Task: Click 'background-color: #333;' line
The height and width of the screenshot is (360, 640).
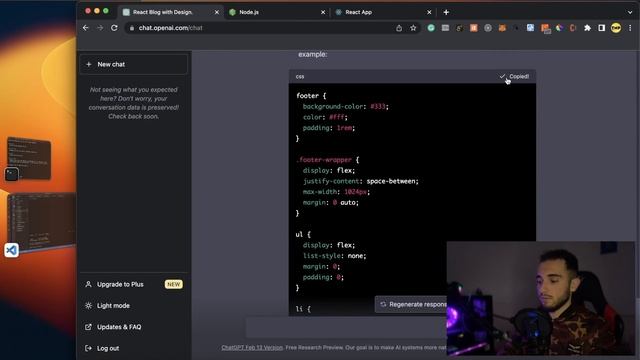Action: [x=346, y=106]
